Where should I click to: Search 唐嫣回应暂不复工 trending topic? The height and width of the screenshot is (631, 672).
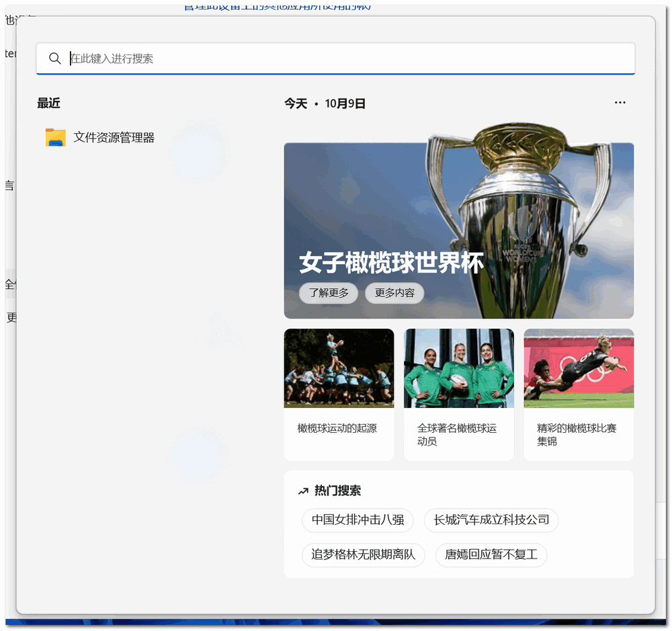click(491, 554)
